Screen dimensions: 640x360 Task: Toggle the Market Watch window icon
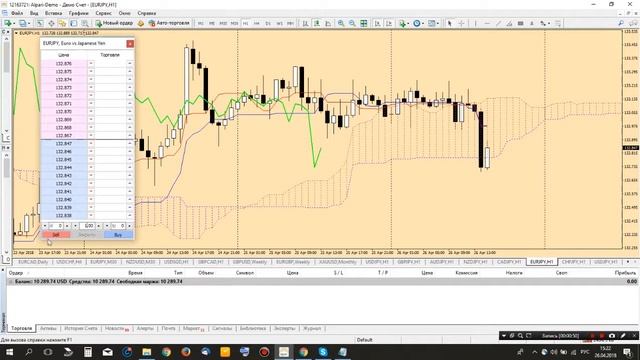point(40,23)
